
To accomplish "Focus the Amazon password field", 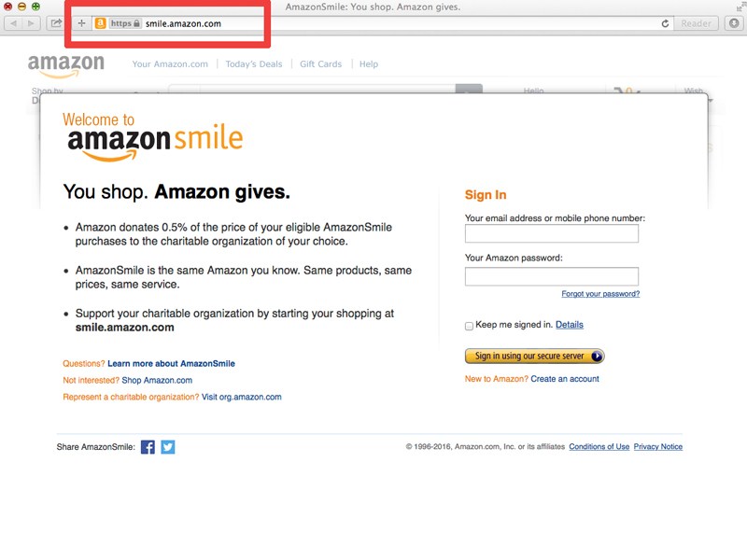I will (x=552, y=276).
